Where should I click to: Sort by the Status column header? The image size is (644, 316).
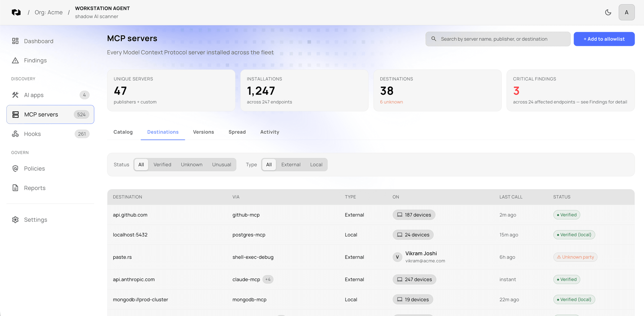coord(561,197)
